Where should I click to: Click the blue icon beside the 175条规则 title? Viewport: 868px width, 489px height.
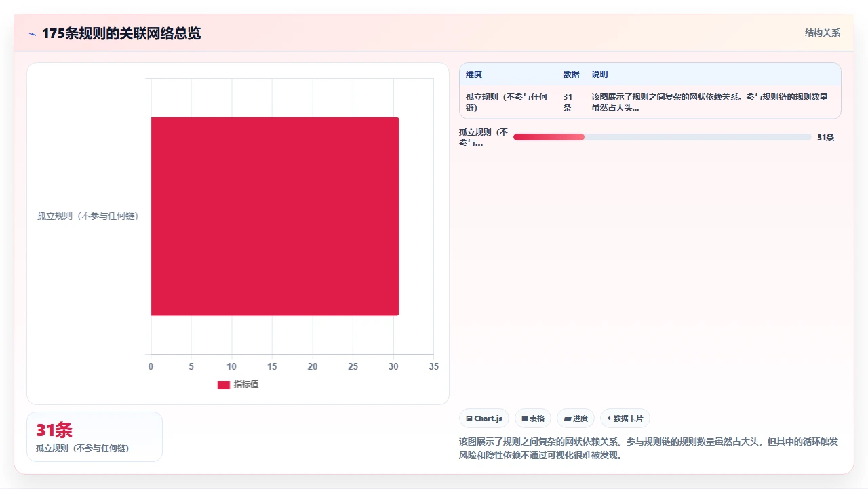pos(32,34)
